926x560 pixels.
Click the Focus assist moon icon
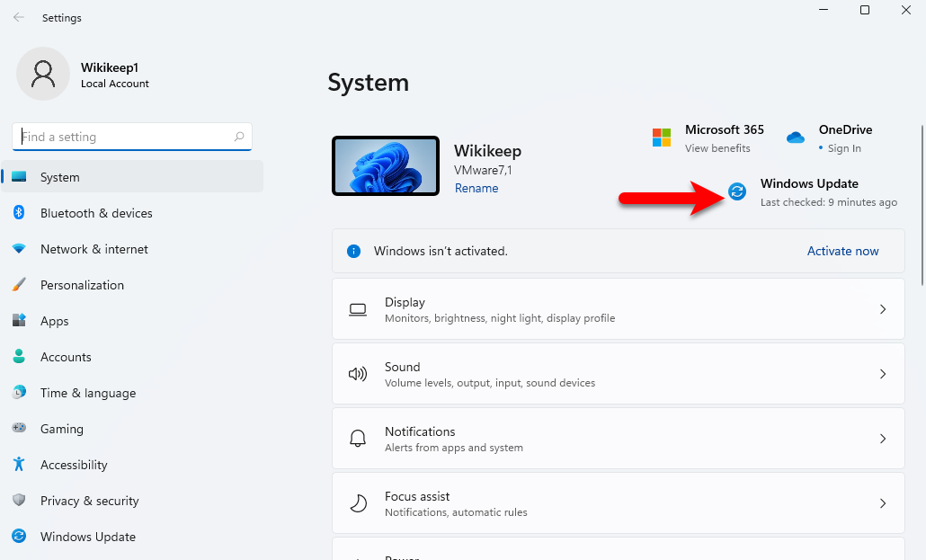tap(358, 503)
